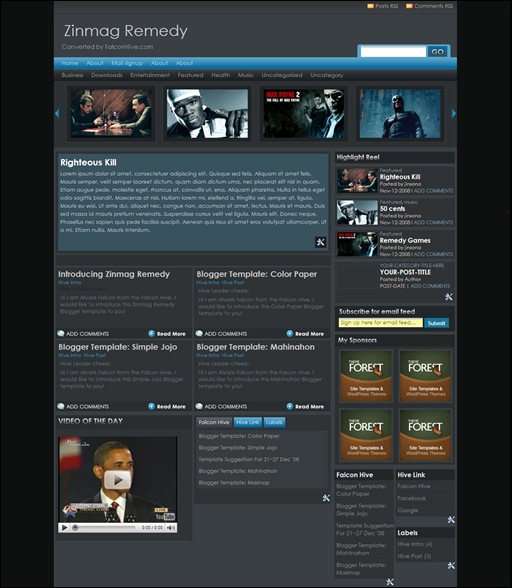Open the Downloads category
Screen dimensions: 512x588
tap(107, 75)
